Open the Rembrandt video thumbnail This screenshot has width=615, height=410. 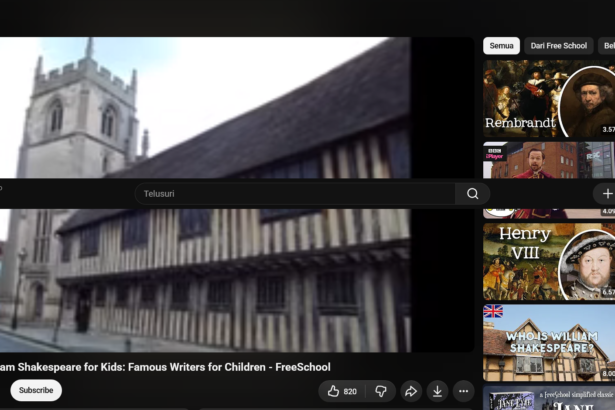click(x=549, y=98)
